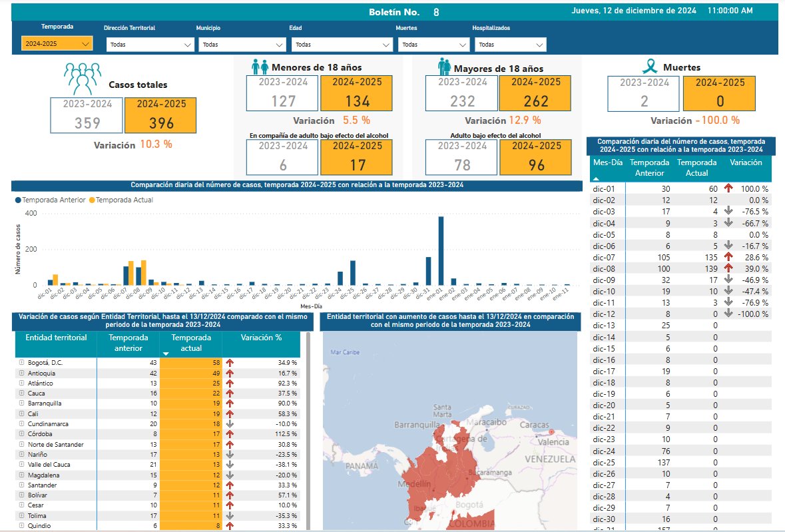Open the Municipio filter dropdown
The height and width of the screenshot is (532, 785).
242,45
